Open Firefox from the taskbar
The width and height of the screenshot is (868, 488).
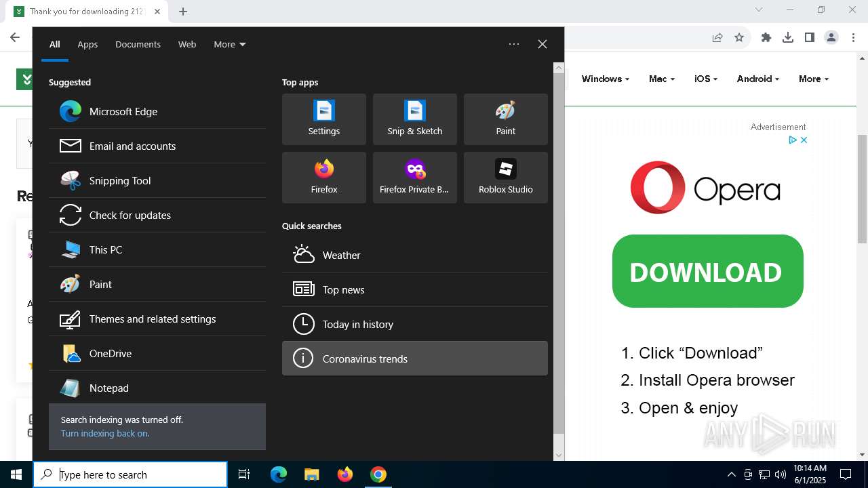coord(345,474)
